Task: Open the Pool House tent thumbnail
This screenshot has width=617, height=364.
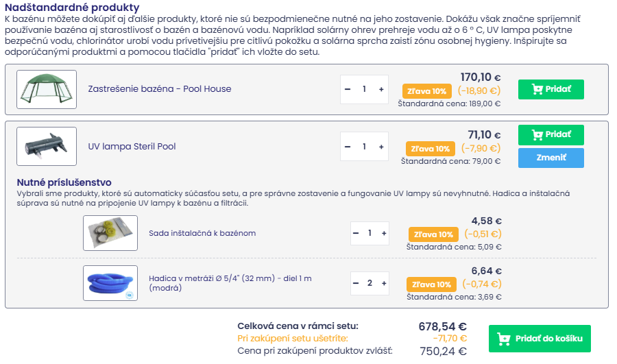Action: point(47,89)
